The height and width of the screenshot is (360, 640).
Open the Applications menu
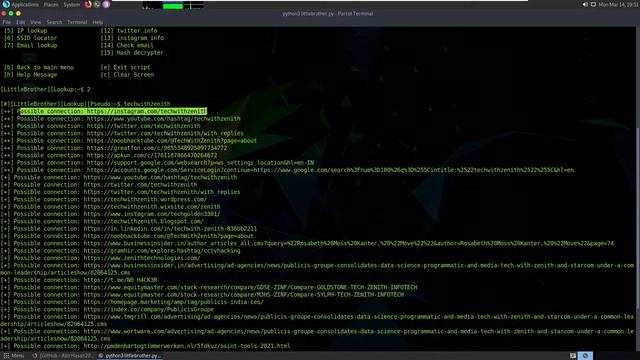click(25, 4)
